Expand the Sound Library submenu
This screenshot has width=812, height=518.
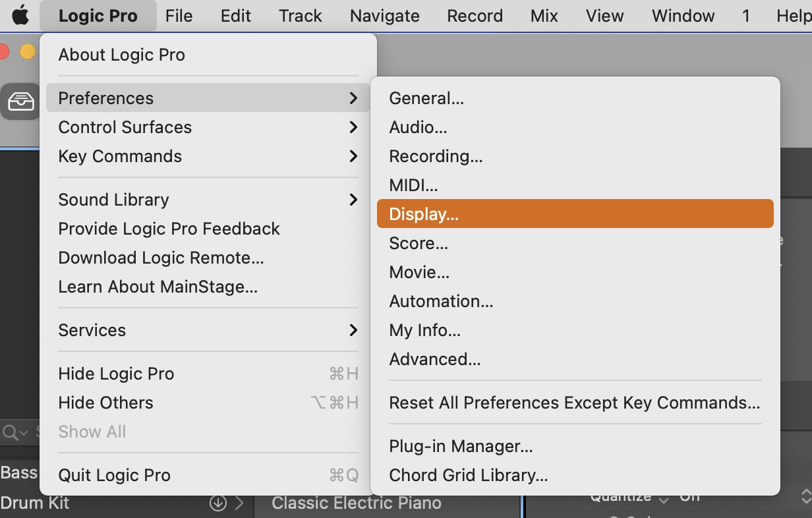point(208,200)
